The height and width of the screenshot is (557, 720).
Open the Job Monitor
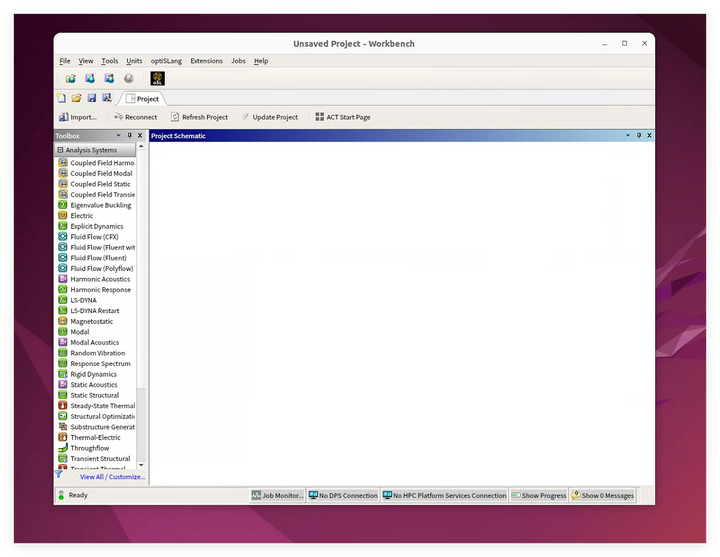coord(277,495)
